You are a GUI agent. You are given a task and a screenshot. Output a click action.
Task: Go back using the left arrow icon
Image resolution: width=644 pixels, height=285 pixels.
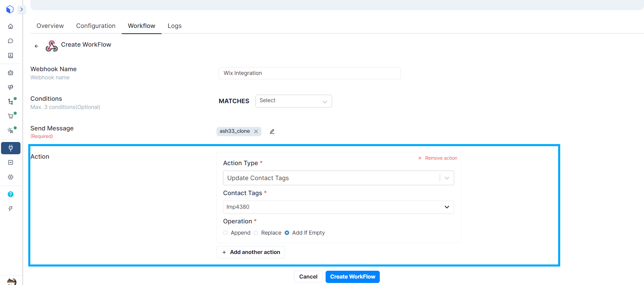(36, 46)
